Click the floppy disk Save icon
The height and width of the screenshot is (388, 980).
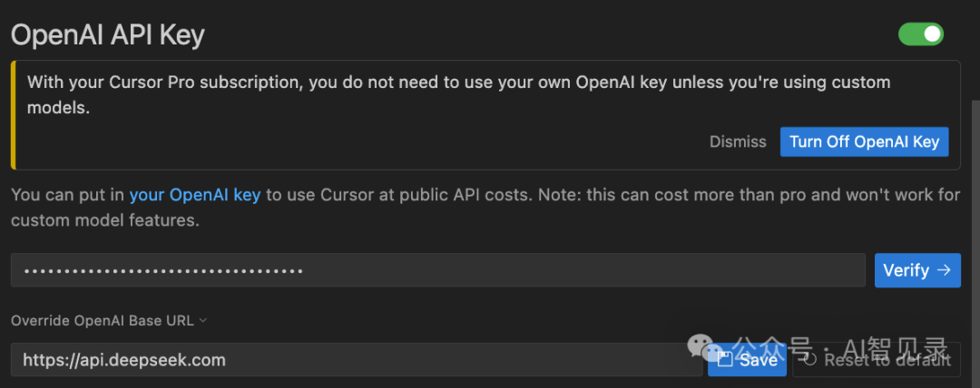724,360
